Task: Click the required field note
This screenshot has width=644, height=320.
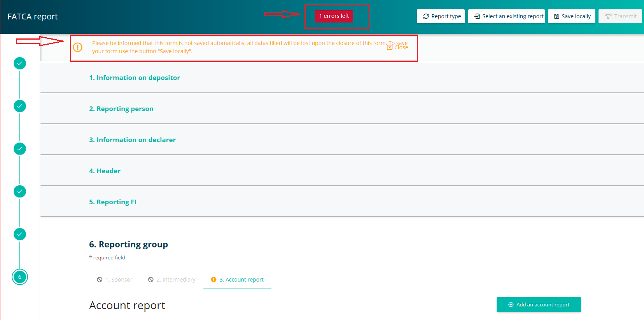Action: pos(107,257)
